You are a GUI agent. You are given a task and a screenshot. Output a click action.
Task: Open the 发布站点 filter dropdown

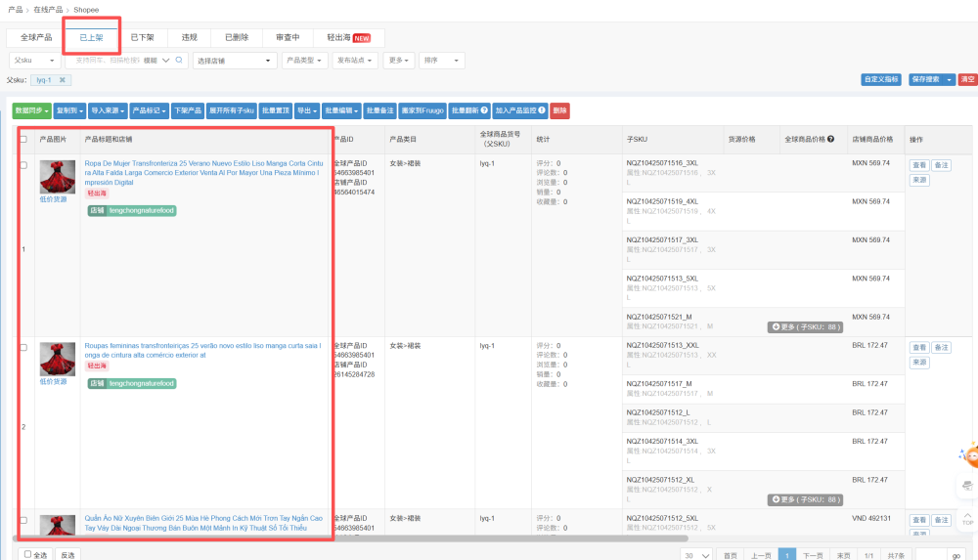point(355,61)
